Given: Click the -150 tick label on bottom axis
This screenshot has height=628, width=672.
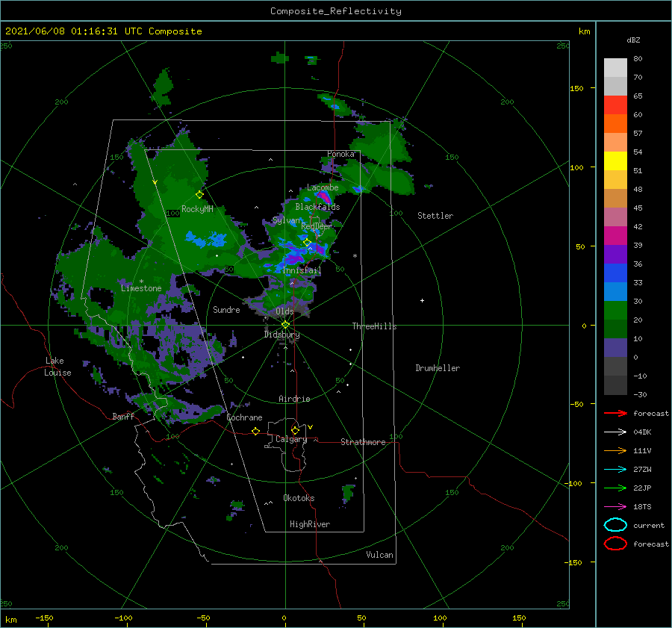Looking at the screenshot, I should pyautogui.click(x=44, y=618).
